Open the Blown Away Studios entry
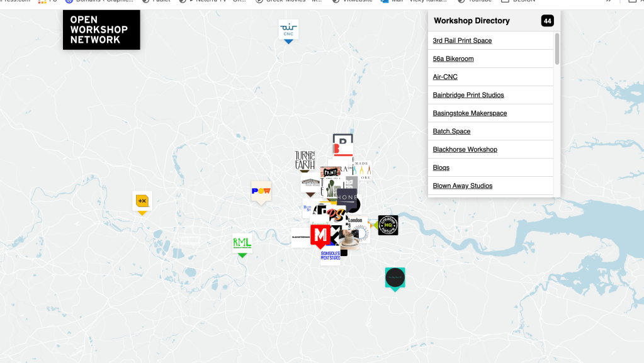Screen dimensions: 644x363 (463, 186)
